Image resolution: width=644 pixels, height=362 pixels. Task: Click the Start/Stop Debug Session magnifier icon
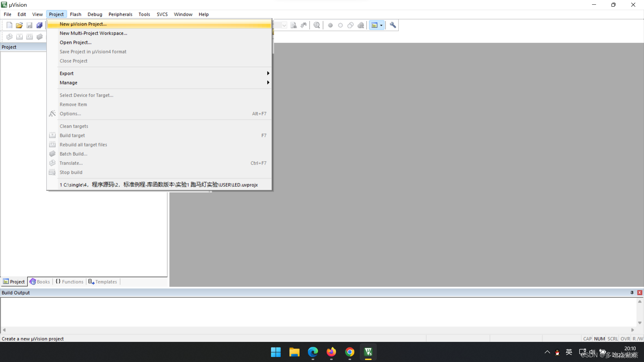coord(317,25)
